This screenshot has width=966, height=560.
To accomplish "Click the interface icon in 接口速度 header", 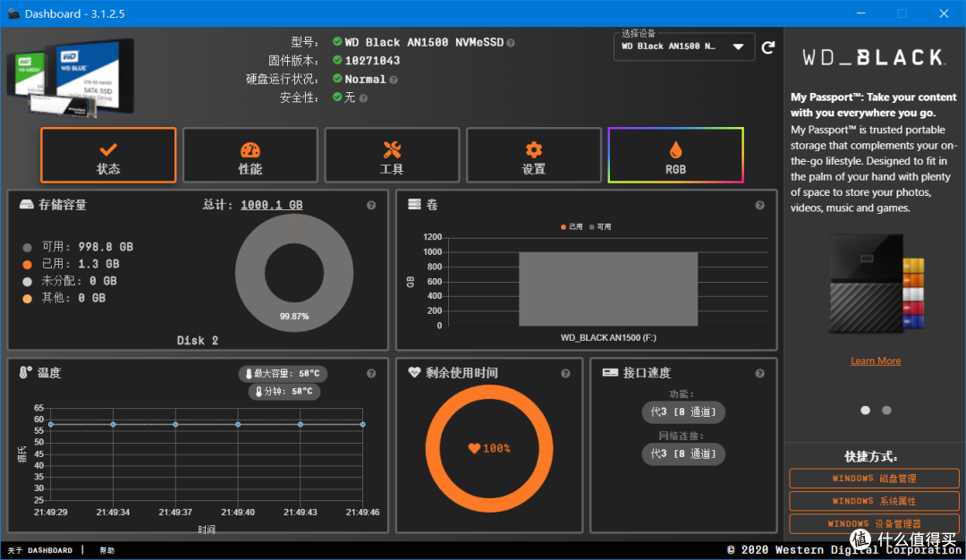I will [610, 372].
